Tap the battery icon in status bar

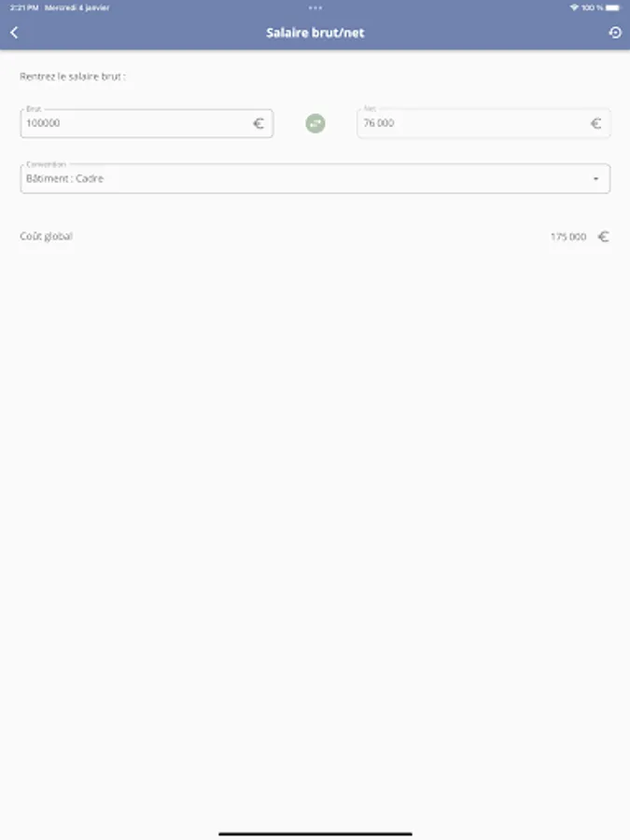(612, 7)
